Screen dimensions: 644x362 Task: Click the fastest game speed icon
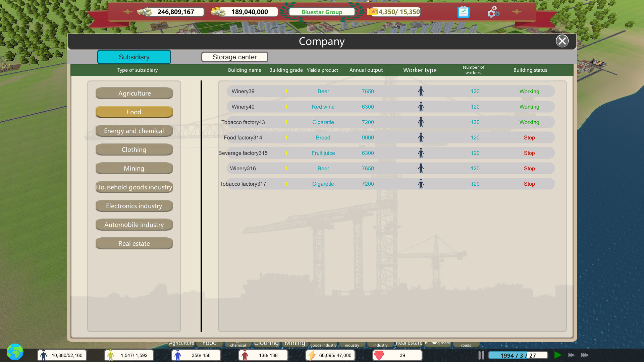pos(585,355)
